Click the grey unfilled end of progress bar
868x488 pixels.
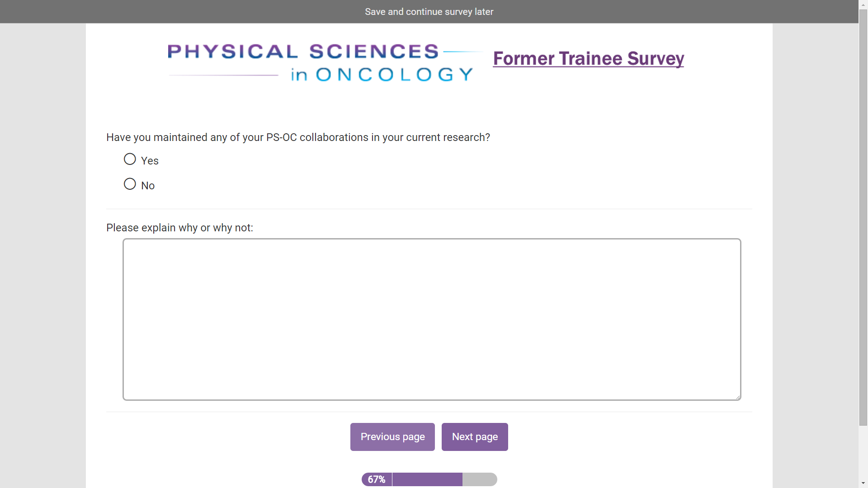pos(480,479)
